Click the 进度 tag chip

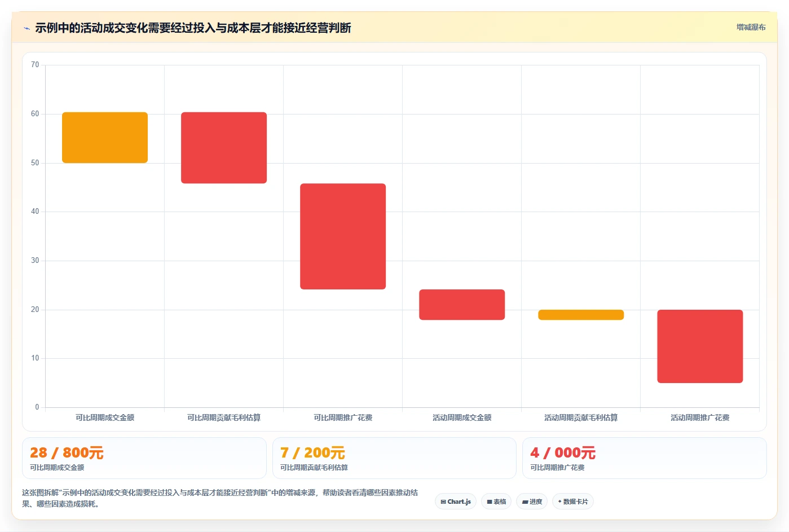[532, 502]
